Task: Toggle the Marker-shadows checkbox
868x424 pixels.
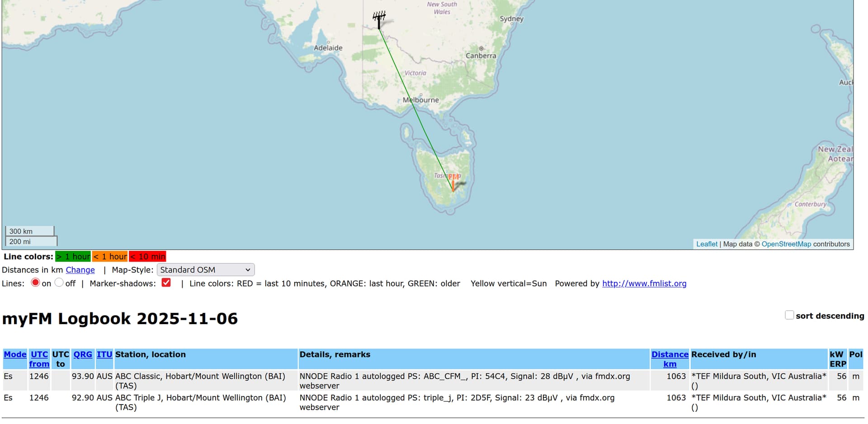Action: pos(166,283)
